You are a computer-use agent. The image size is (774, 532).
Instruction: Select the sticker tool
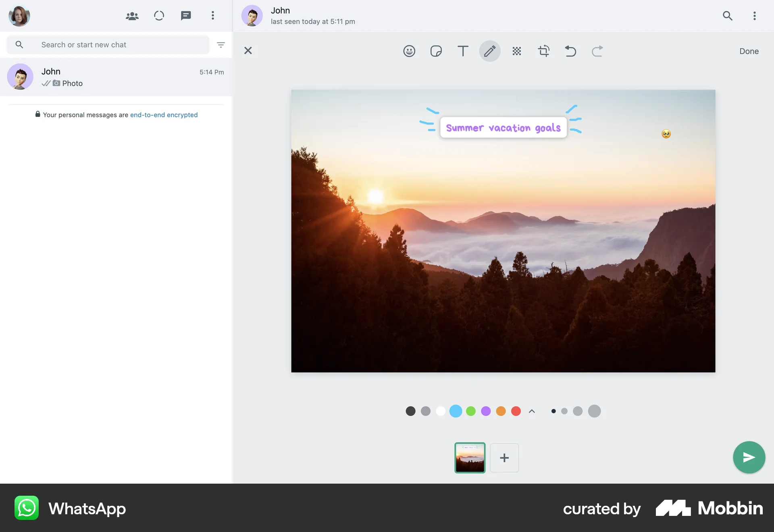click(x=436, y=51)
